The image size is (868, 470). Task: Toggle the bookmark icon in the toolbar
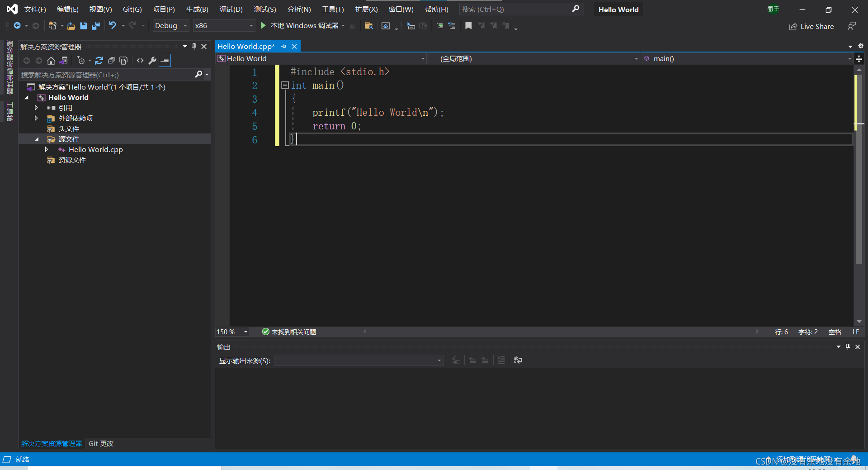coord(468,26)
